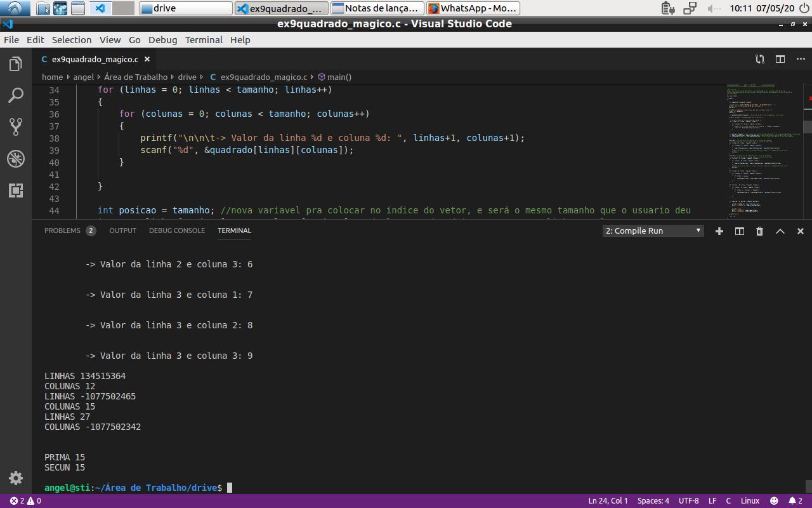Image resolution: width=812 pixels, height=508 pixels.
Task: Open the File menu
Action: click(11, 39)
